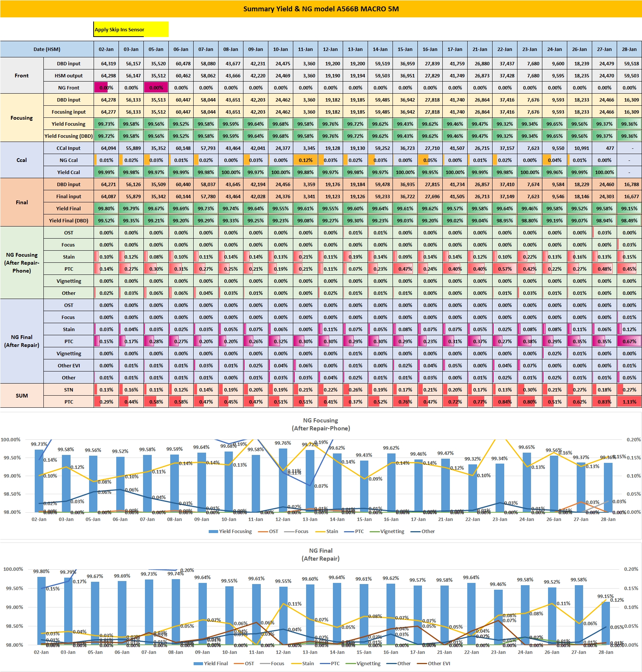The width and height of the screenshot is (642, 672).
Task: Select the DBD input value 64,319
Action: pos(106,63)
